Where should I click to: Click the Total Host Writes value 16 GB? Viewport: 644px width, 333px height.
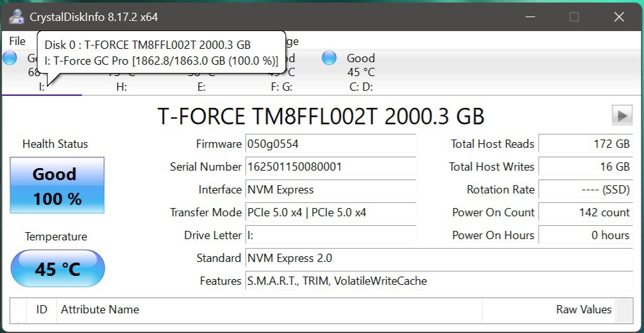pyautogui.click(x=586, y=167)
